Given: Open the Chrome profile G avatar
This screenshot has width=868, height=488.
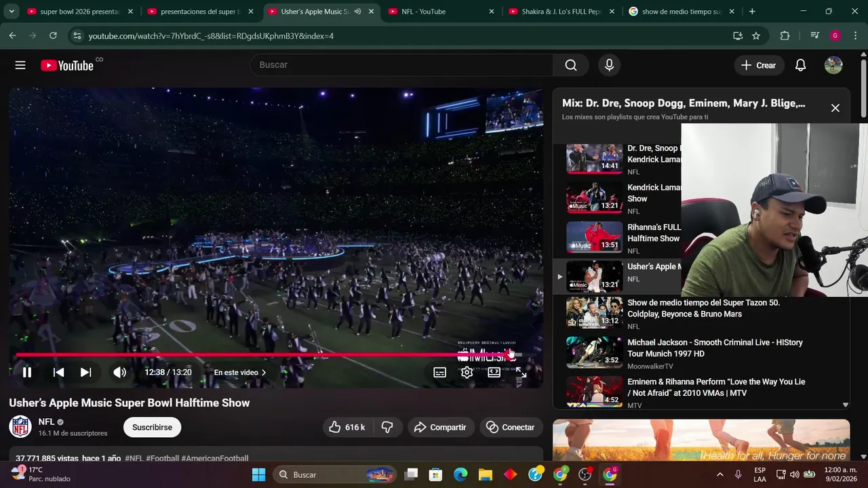Looking at the screenshot, I should 835,36.
